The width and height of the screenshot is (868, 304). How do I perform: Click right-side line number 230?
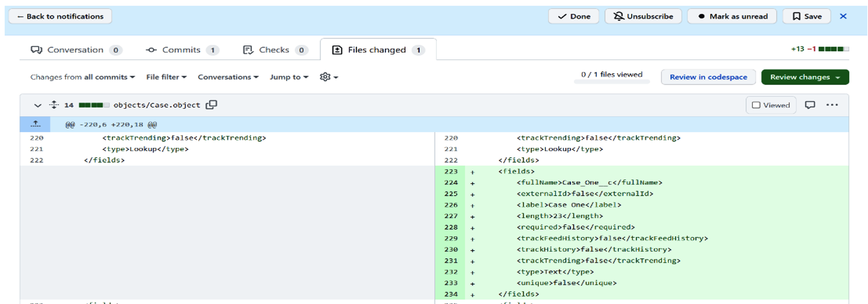(x=451, y=250)
